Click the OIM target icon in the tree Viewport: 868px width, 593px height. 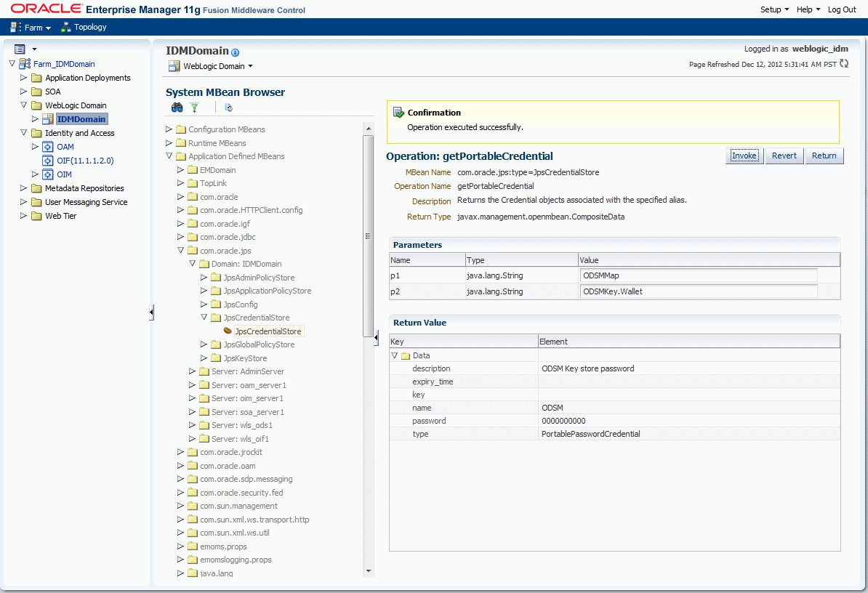pyautogui.click(x=48, y=174)
